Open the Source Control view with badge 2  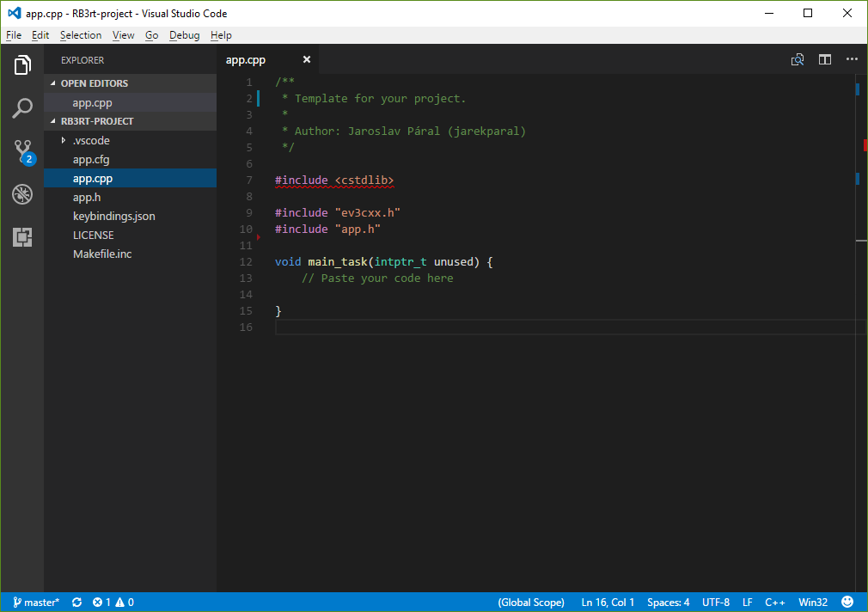(x=23, y=152)
